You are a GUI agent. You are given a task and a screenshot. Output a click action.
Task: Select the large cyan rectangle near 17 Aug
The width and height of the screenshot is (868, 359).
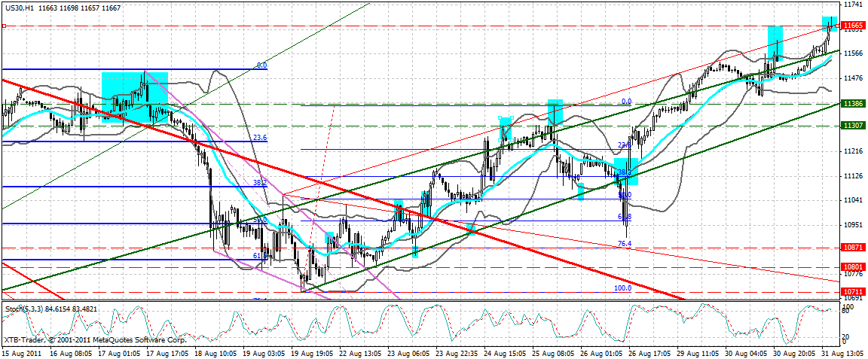click(135, 97)
